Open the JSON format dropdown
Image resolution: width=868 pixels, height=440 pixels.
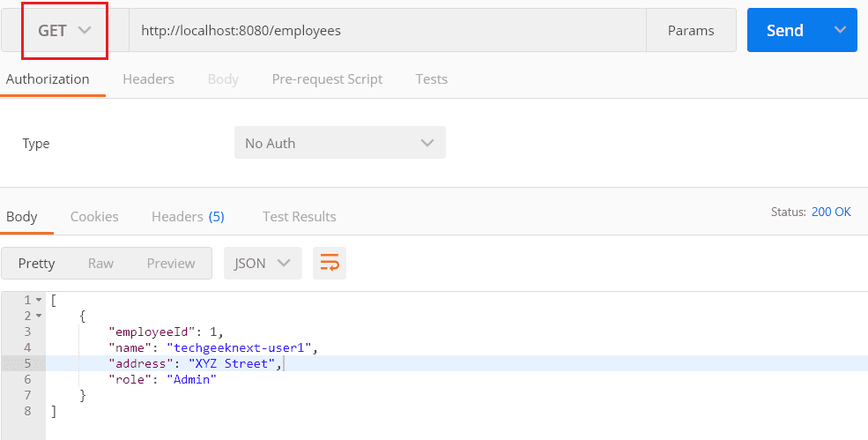pyautogui.click(x=263, y=264)
